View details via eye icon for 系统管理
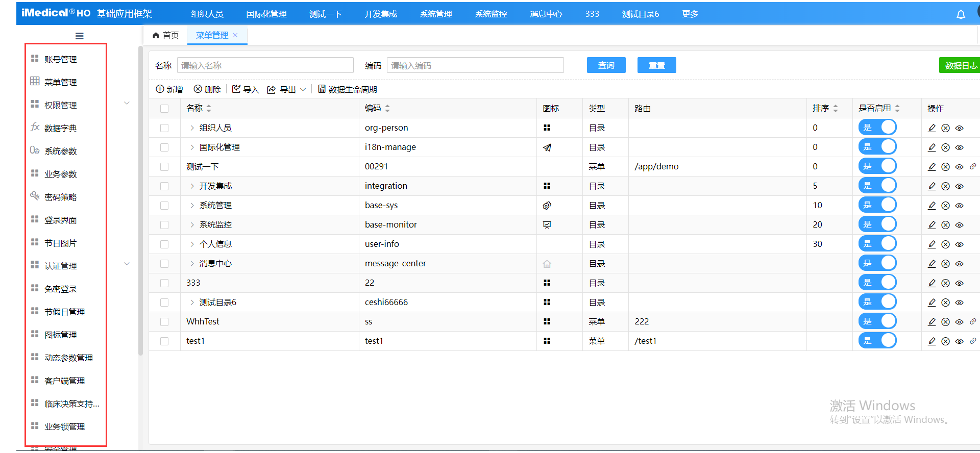The height and width of the screenshot is (453, 980). click(x=959, y=206)
